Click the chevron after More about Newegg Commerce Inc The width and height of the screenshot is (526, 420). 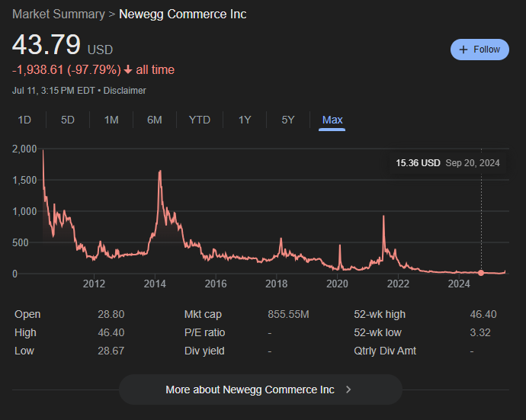(x=348, y=390)
